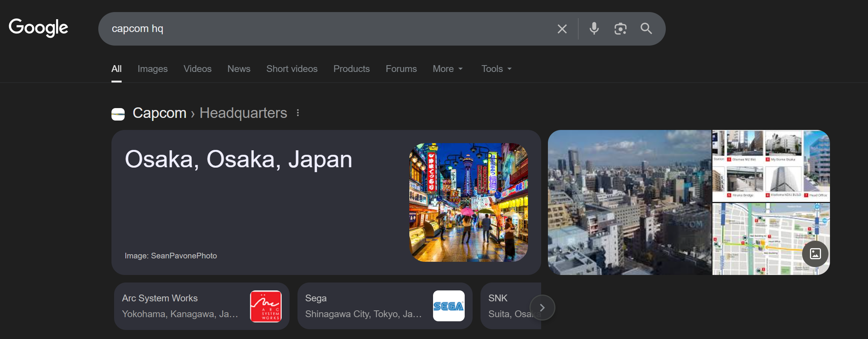Open the Forums tab
The width and height of the screenshot is (868, 339).
pyautogui.click(x=401, y=69)
